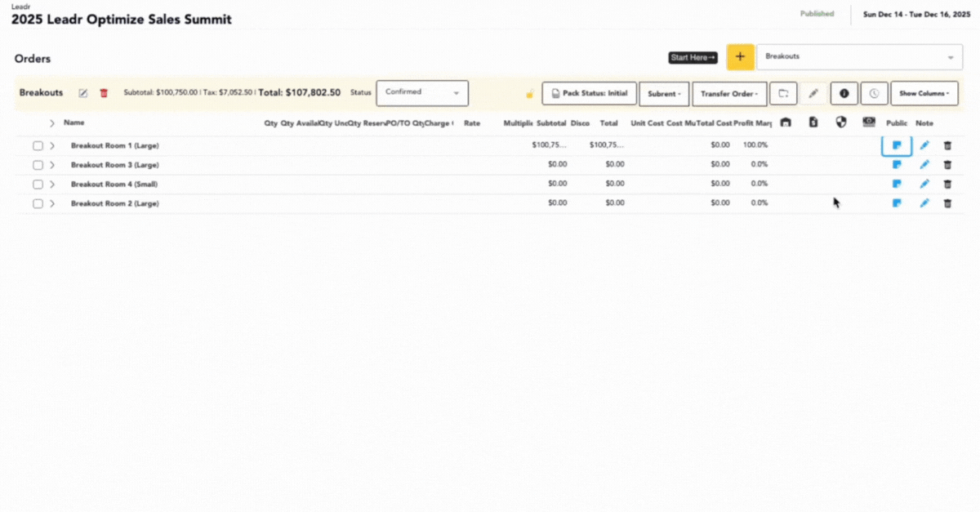Expand all rows via header chevron
This screenshot has height=512, width=980.
click(x=52, y=123)
